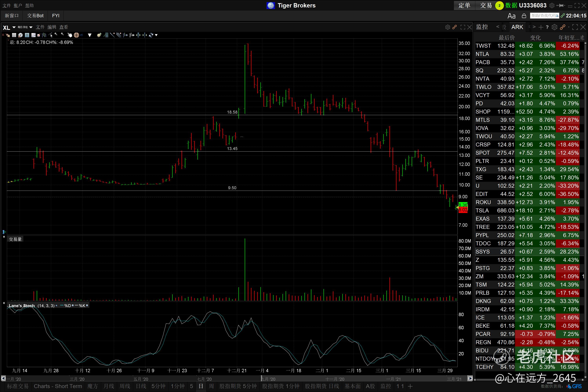Toggle the %K line checkbox

point(87,305)
